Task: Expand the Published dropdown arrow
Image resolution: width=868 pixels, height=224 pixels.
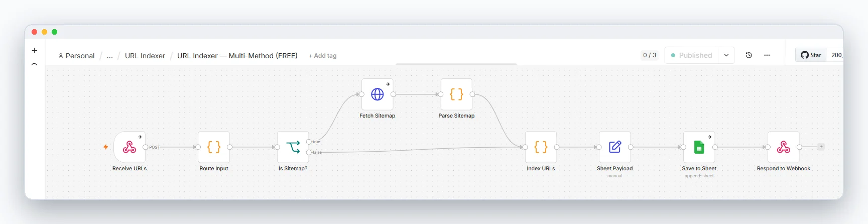Action: click(x=726, y=55)
